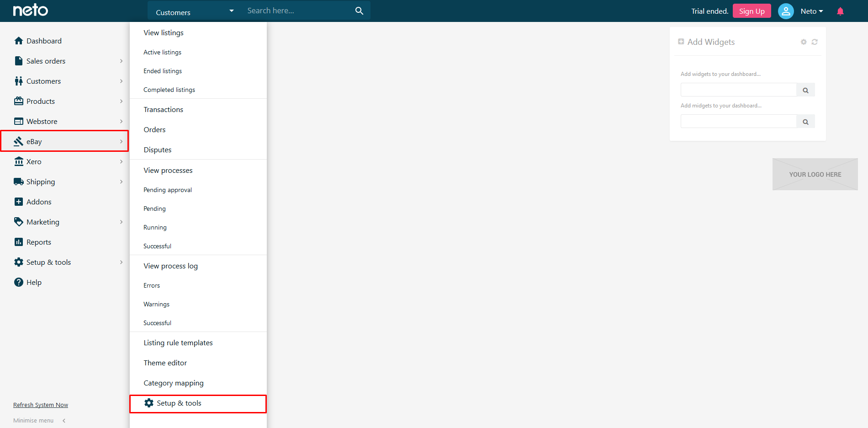Open the Neto account dropdown
Viewport: 868px width, 428px height.
tap(812, 11)
